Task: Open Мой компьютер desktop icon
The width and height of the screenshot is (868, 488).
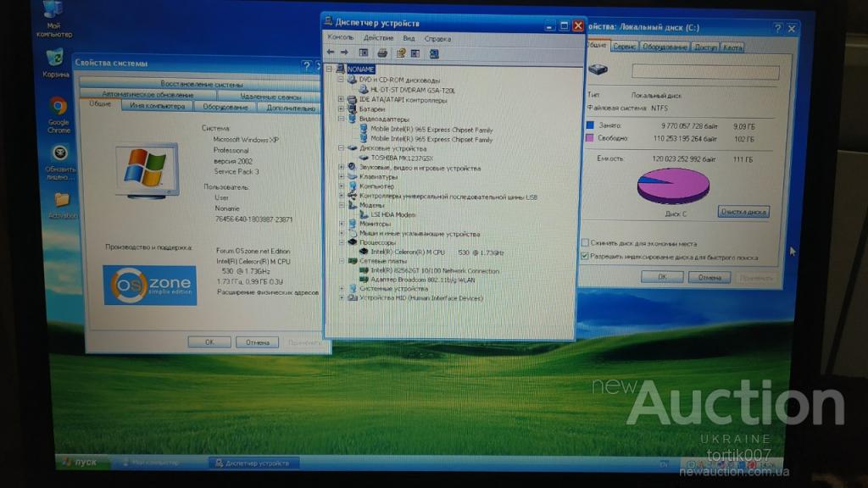Action: pos(53,19)
